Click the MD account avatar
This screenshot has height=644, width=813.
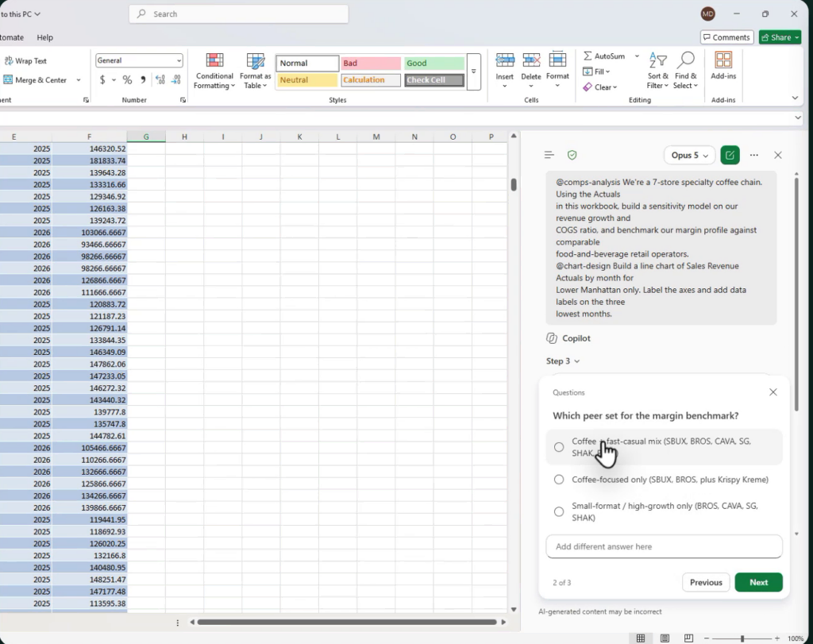point(707,14)
